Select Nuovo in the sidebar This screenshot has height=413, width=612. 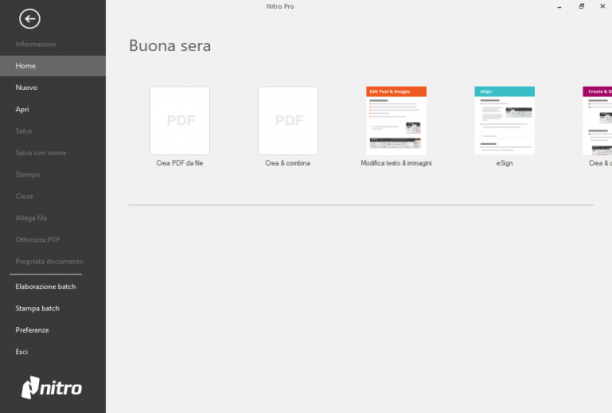53,88
